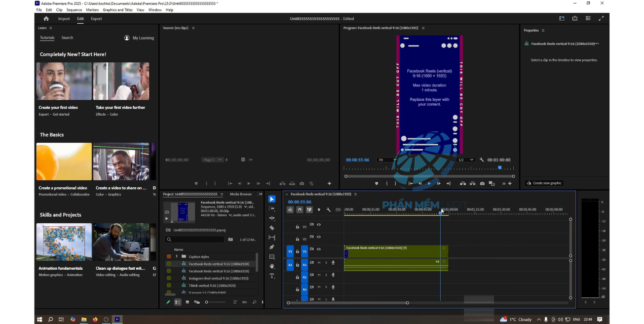Screen dimensions: 644x324
Task: Hide track V3 with eye icon
Action: coord(319,225)
